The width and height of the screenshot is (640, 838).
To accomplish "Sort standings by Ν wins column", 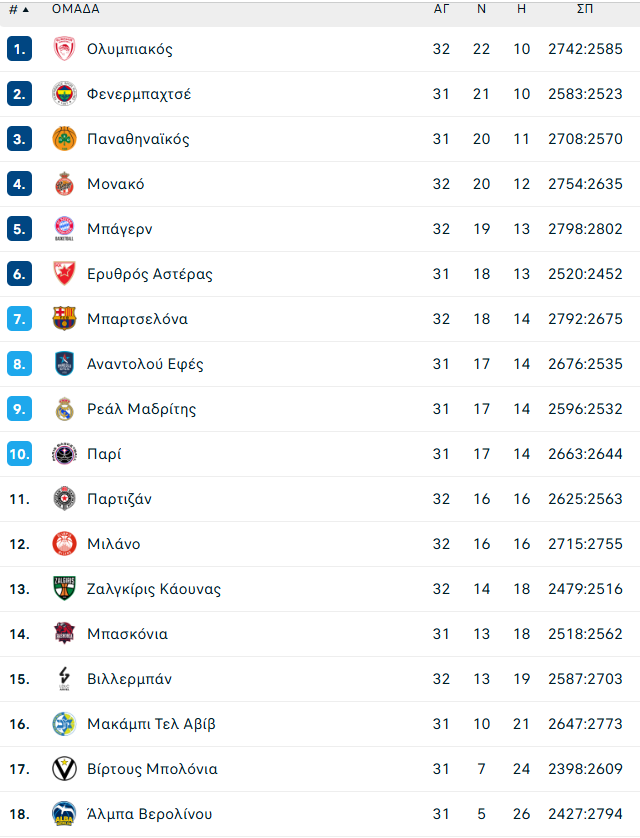I will point(481,9).
